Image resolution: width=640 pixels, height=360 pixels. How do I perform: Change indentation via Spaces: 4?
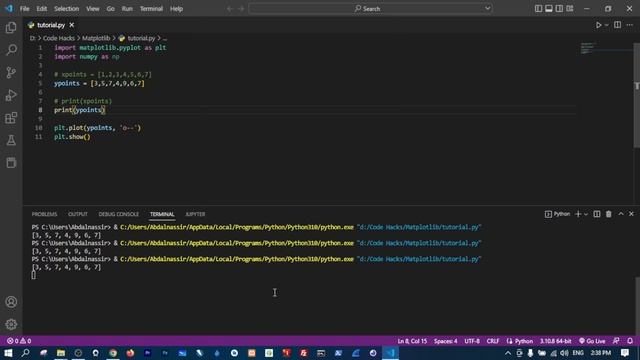446,341
